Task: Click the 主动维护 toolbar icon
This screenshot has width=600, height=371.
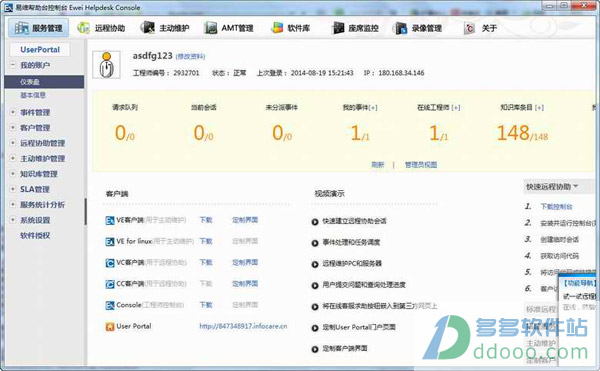Action: pyautogui.click(x=147, y=28)
